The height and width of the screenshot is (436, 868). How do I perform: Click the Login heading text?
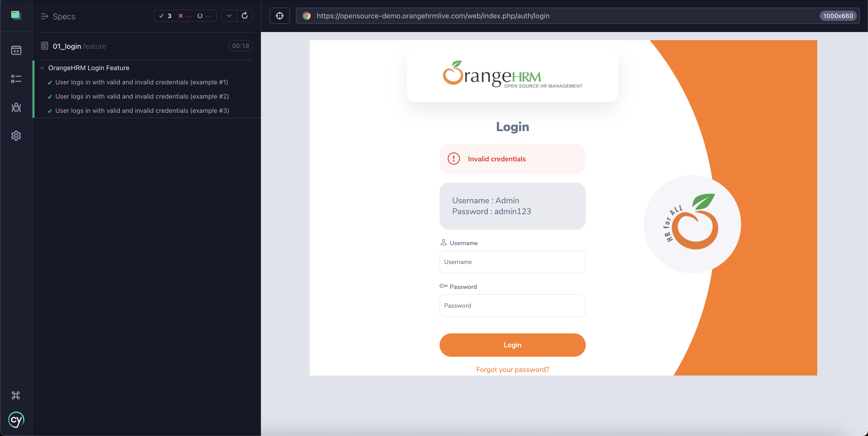512,127
